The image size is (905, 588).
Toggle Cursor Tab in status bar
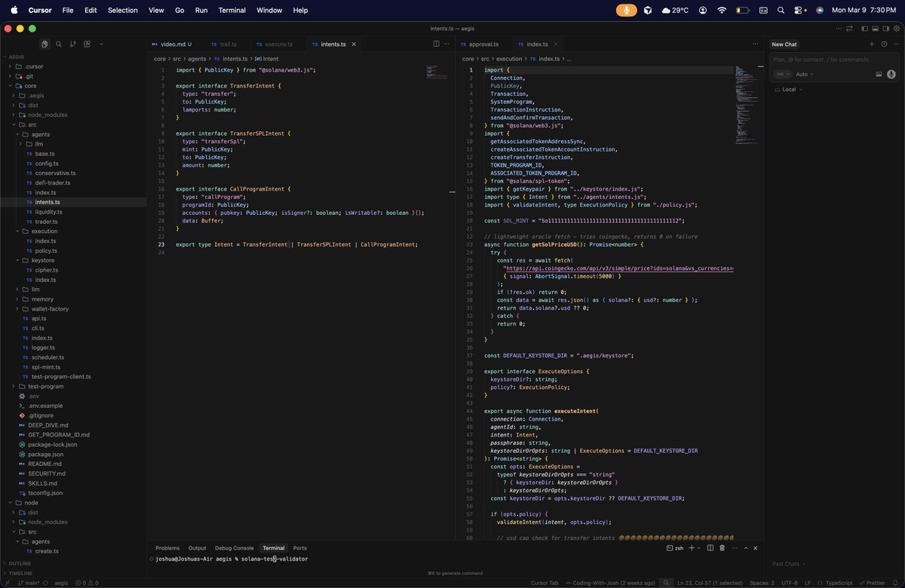pyautogui.click(x=545, y=583)
